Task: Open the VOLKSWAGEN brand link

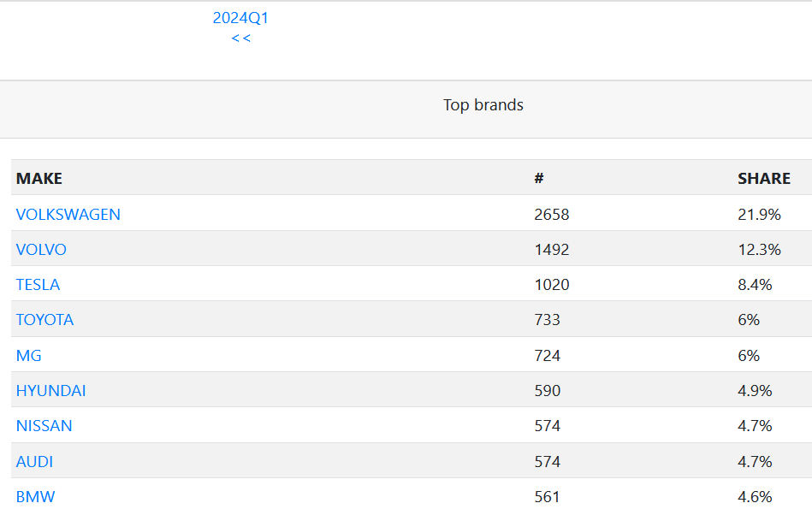Action: pyautogui.click(x=68, y=215)
